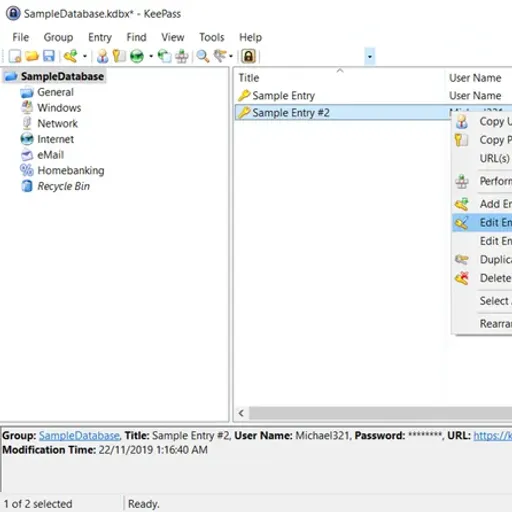
Task: Click the Perform Auto-Type toolbar icon
Action: pyautogui.click(x=182, y=56)
